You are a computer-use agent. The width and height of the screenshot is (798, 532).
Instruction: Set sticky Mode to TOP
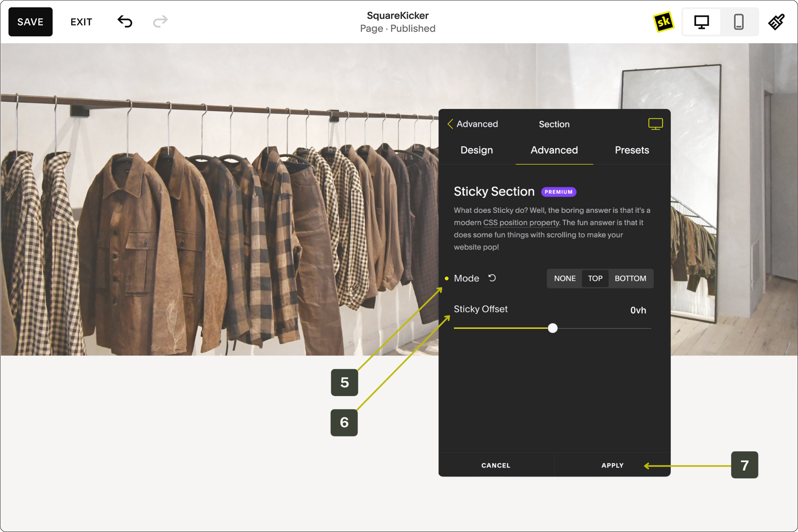click(x=595, y=278)
